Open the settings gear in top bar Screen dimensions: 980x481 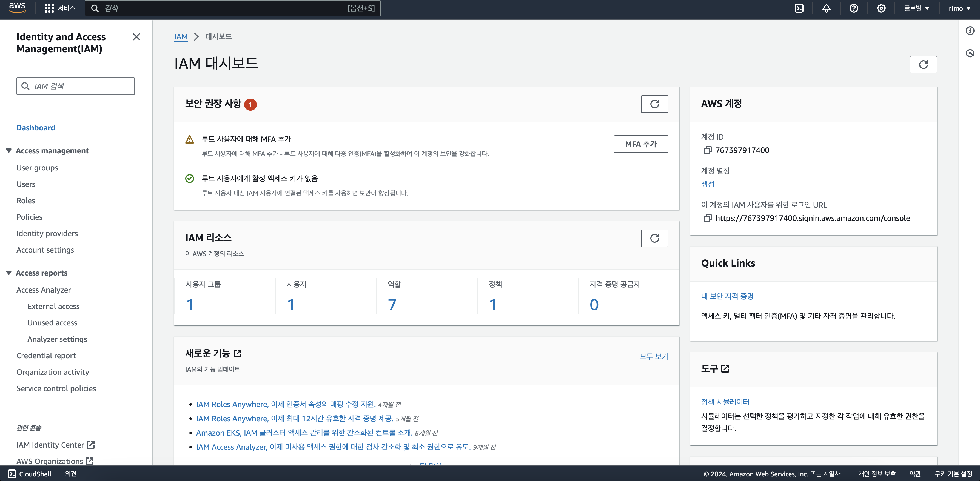[881, 8]
